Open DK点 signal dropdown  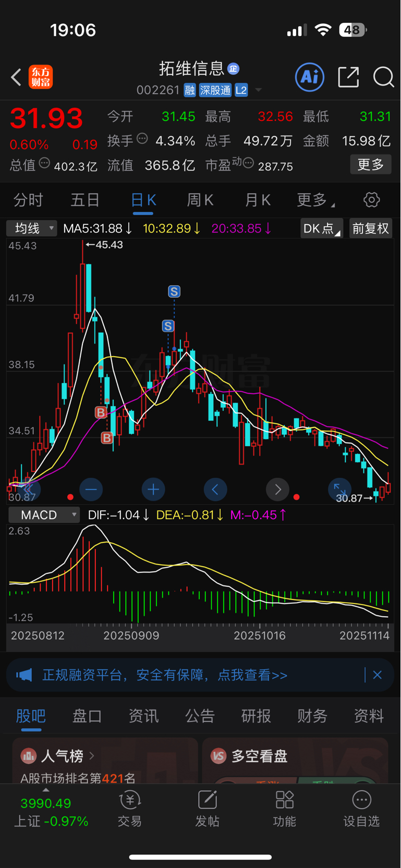pyautogui.click(x=322, y=228)
